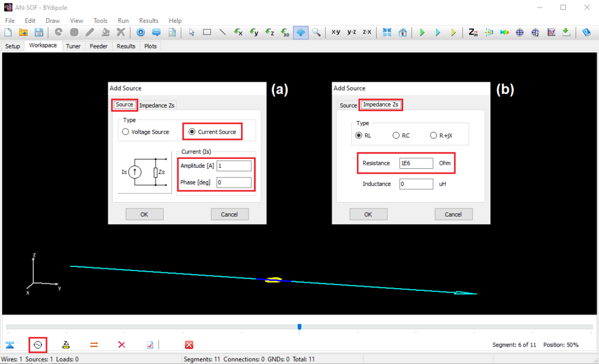Select the Voltage Source radio button

125,131
